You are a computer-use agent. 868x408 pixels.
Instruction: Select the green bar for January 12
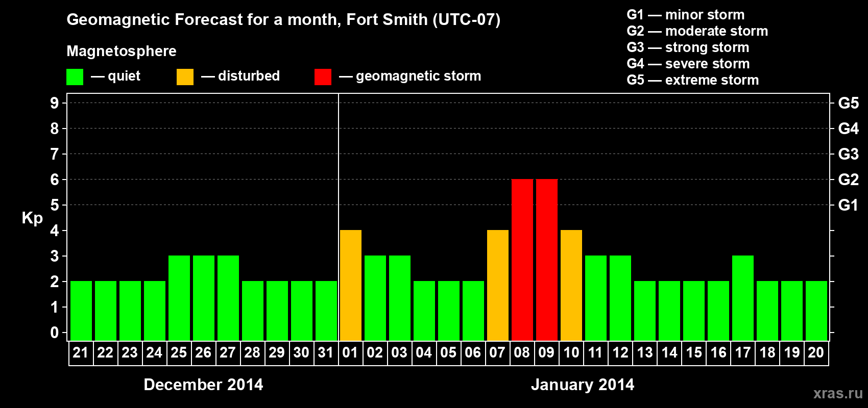(620, 298)
